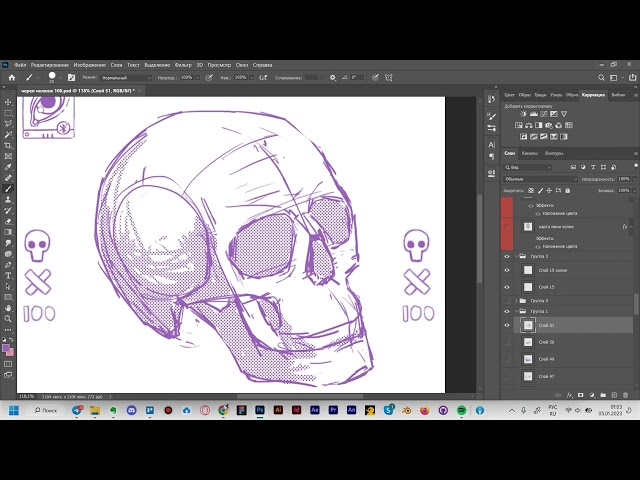This screenshot has width=640, height=480.
Task: Select the Clone Stamp tool
Action: tap(8, 200)
